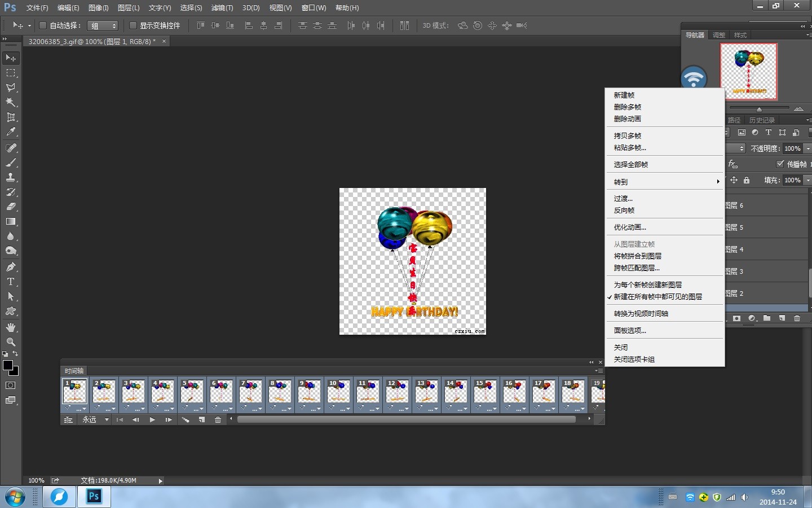Open the 滤镜(T) menu
The image size is (812, 508).
222,8
